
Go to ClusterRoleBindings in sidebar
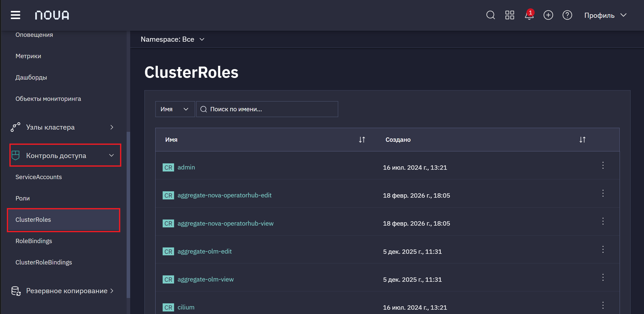[44, 262]
